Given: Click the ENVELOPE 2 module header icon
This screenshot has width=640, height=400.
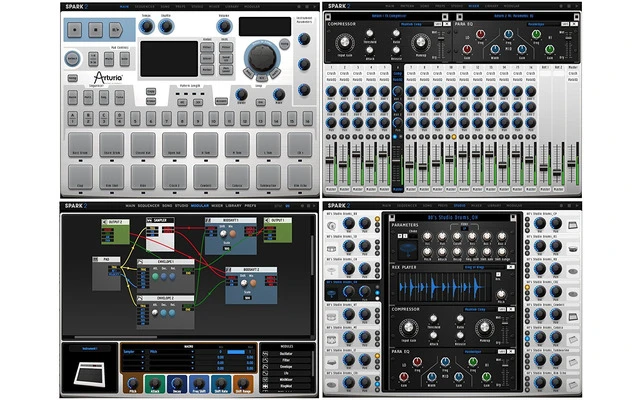Looking at the screenshot, I should [140, 298].
